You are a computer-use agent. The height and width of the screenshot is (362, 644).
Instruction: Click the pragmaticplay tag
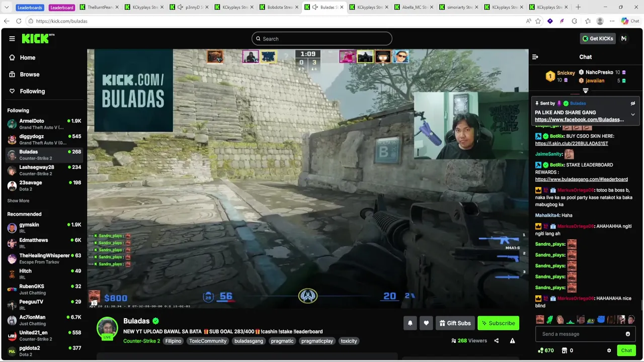tap(317, 341)
